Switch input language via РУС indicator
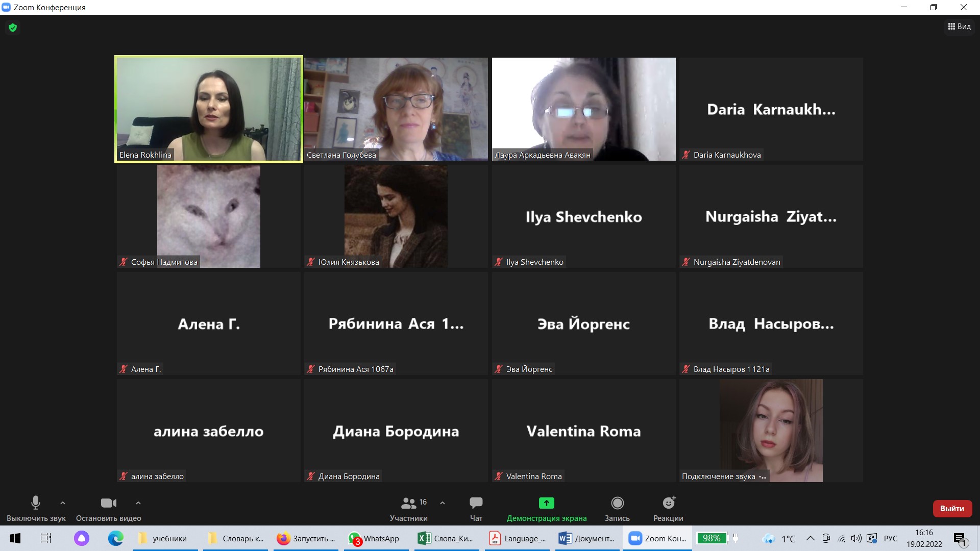The image size is (980, 551). [x=891, y=538]
